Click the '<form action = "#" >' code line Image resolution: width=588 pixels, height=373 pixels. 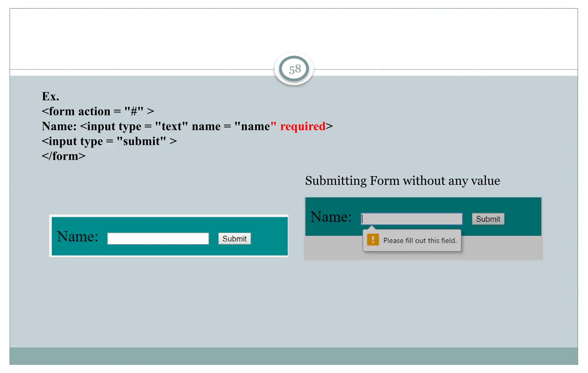tap(98, 111)
